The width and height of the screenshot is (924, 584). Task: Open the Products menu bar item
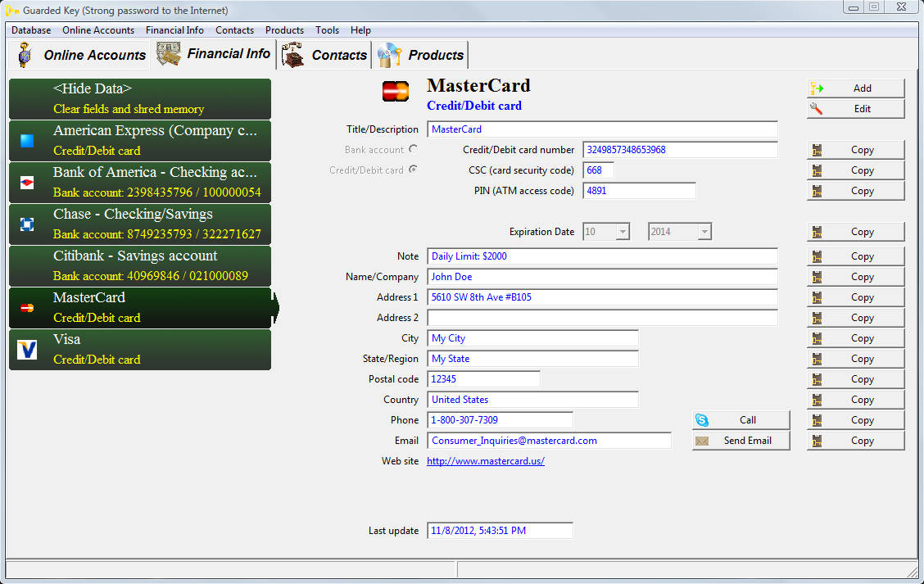point(284,30)
